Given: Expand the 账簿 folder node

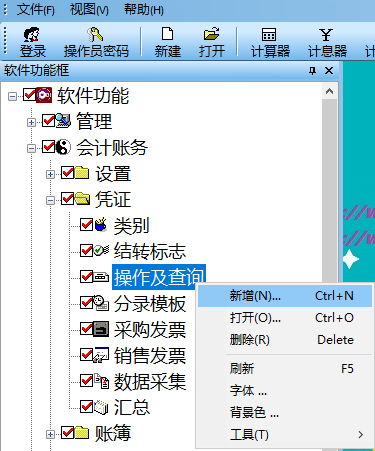Looking at the screenshot, I should click(50, 434).
